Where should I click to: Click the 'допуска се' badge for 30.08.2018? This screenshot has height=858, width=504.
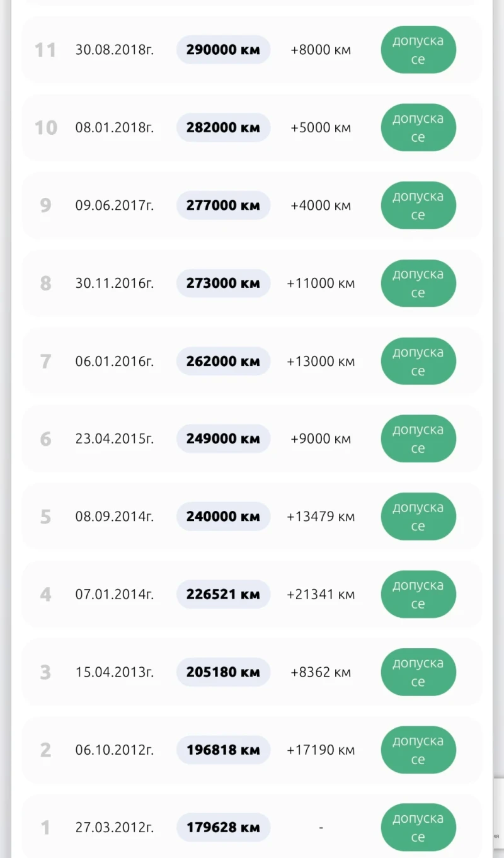(418, 50)
